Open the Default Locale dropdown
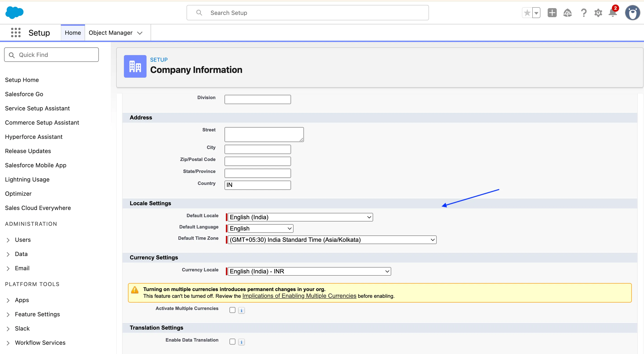Viewport: 644px width, 354px height. tap(300, 217)
